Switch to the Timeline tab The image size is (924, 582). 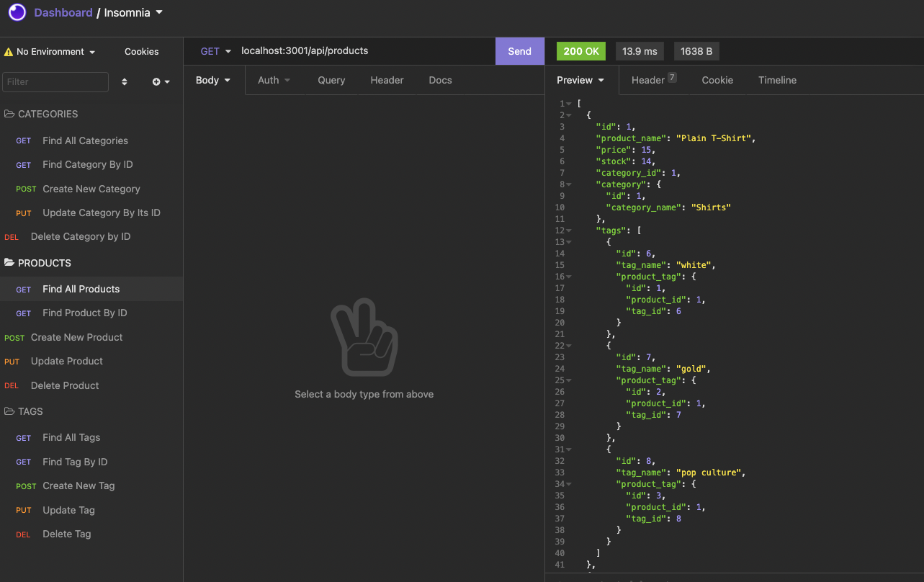[777, 80]
